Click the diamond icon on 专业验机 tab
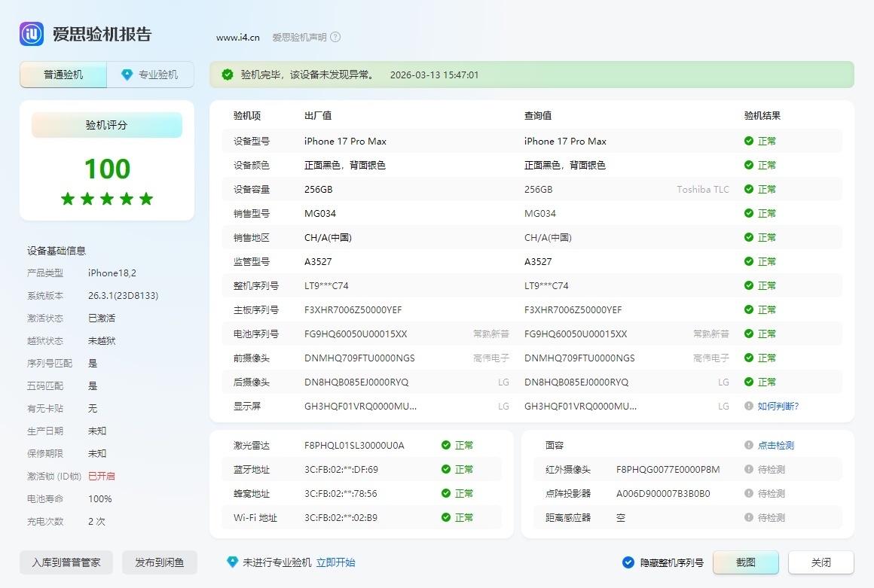The width and height of the screenshot is (874, 588). tap(127, 75)
